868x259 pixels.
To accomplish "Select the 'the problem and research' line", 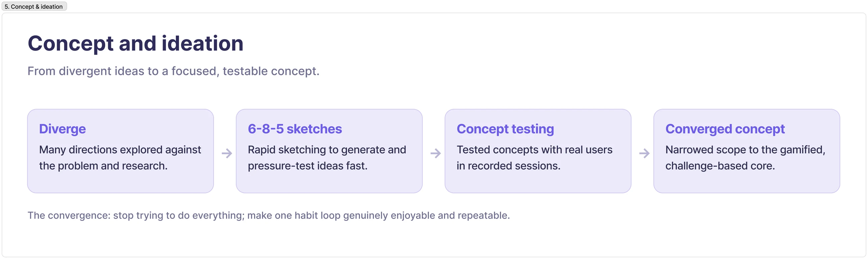I will (103, 166).
